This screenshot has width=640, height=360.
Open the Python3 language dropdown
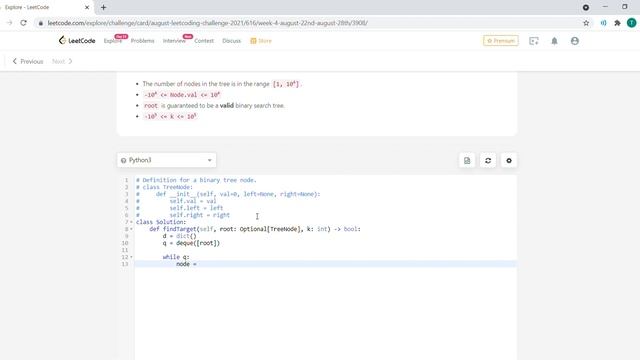coord(167,160)
